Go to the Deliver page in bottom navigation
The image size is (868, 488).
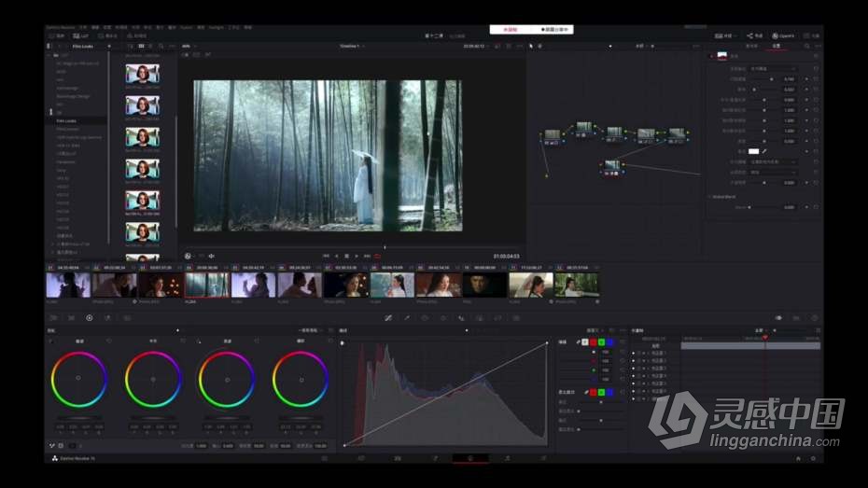[x=543, y=458]
